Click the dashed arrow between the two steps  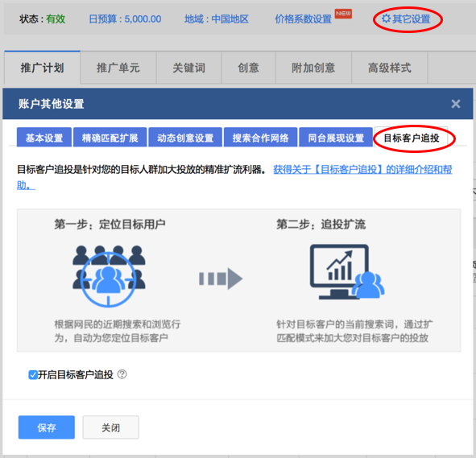coord(221,279)
